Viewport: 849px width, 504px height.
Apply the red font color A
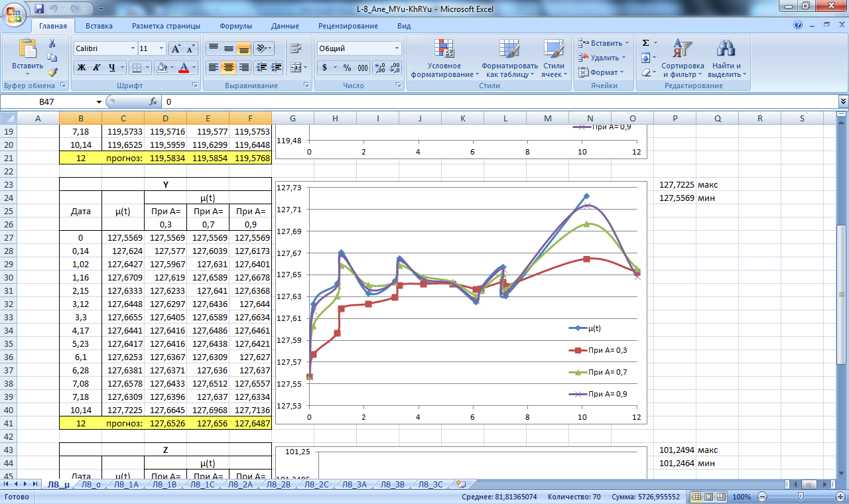click(184, 67)
